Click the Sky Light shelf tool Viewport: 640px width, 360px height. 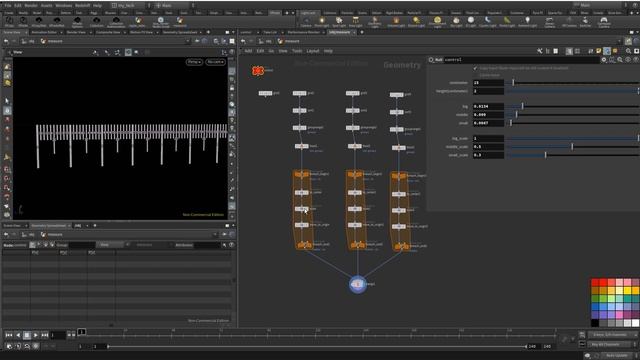pos(456,22)
